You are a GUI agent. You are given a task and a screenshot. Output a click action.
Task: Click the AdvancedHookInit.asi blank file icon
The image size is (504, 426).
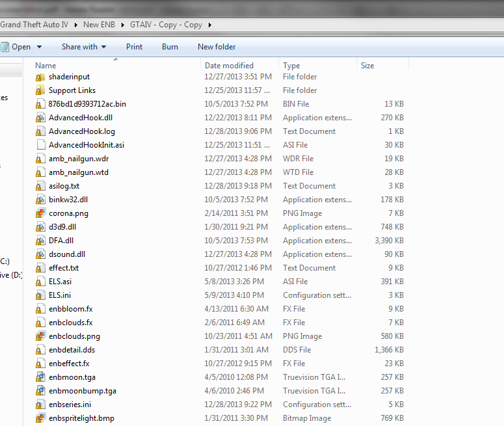[x=41, y=145]
